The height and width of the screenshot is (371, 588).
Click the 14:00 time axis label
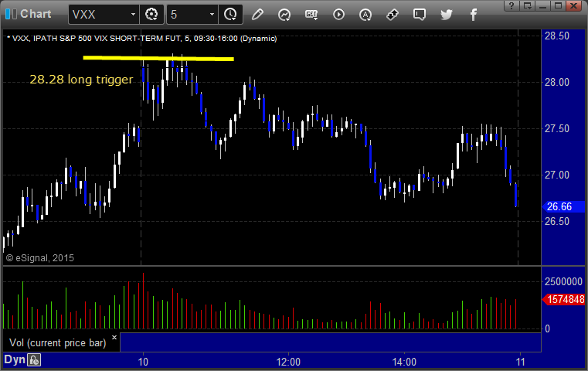coord(404,362)
